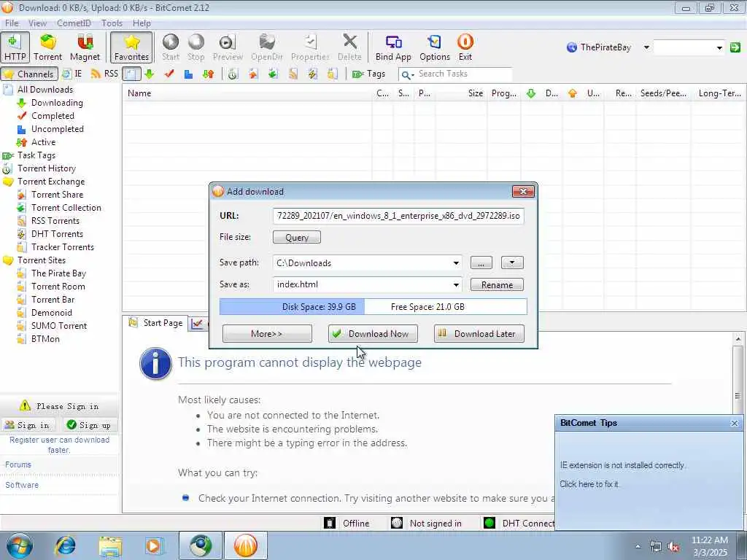Image resolution: width=747 pixels, height=560 pixels.
Task: Click the Name column header
Action: point(247,93)
